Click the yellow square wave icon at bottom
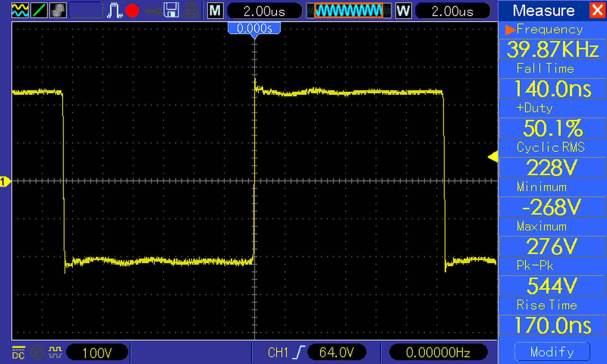Screen dimensions: 607x364 (x=55, y=352)
